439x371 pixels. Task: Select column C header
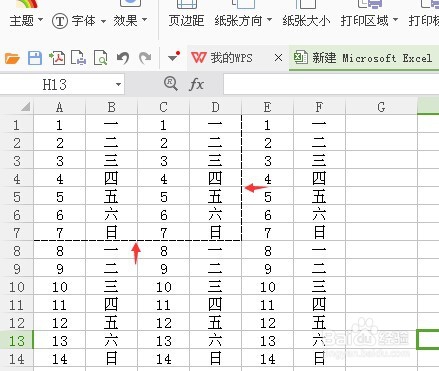163,107
